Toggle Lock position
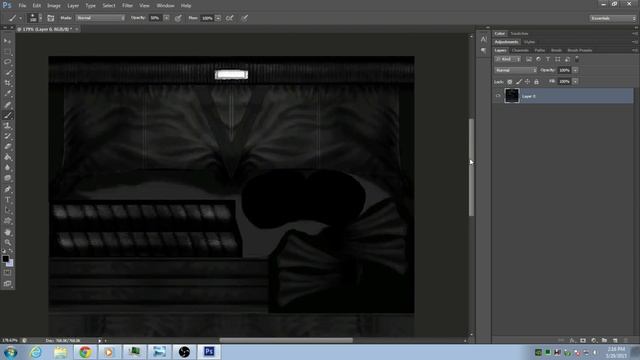The width and height of the screenshot is (640, 360). [x=527, y=82]
